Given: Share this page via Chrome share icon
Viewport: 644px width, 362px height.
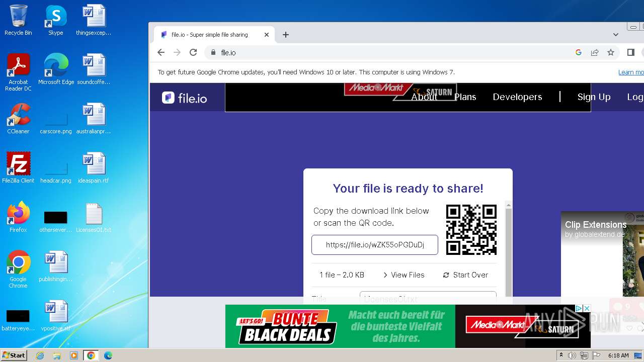Looking at the screenshot, I should (x=595, y=52).
